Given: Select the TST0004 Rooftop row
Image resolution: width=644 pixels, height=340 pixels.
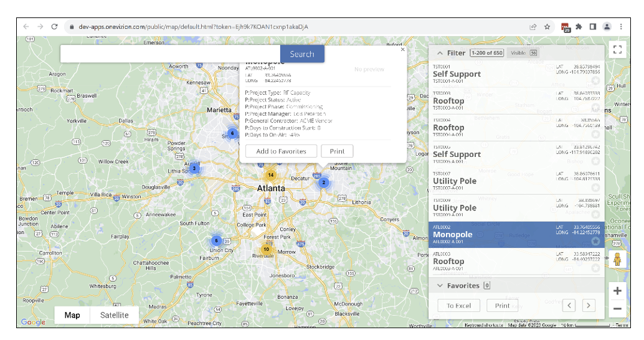Looking at the screenshot, I should (516, 127).
